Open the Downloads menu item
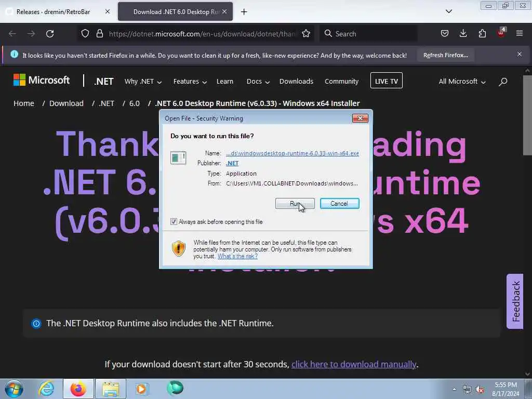Viewport: 532px width, 399px height. 296,82
